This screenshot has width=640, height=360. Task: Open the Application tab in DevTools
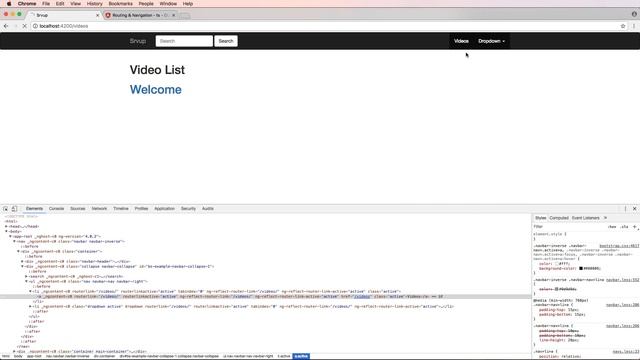[x=164, y=209]
